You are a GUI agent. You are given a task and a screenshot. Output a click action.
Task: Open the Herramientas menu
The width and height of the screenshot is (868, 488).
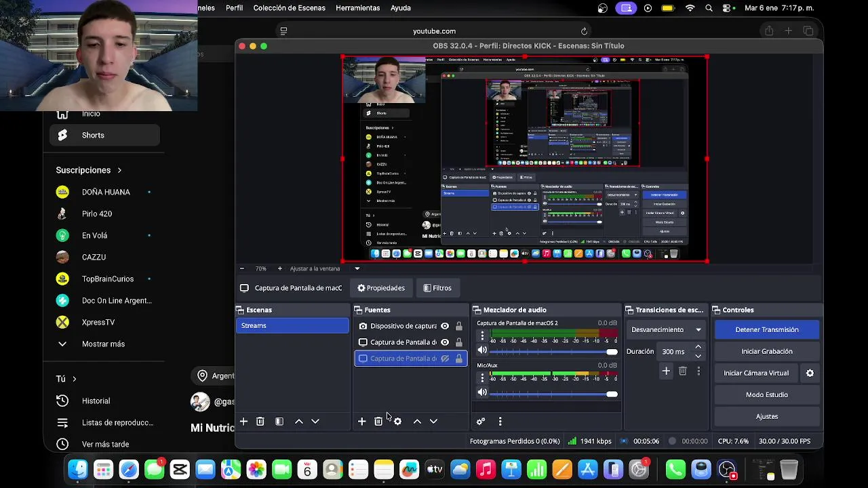pyautogui.click(x=358, y=8)
